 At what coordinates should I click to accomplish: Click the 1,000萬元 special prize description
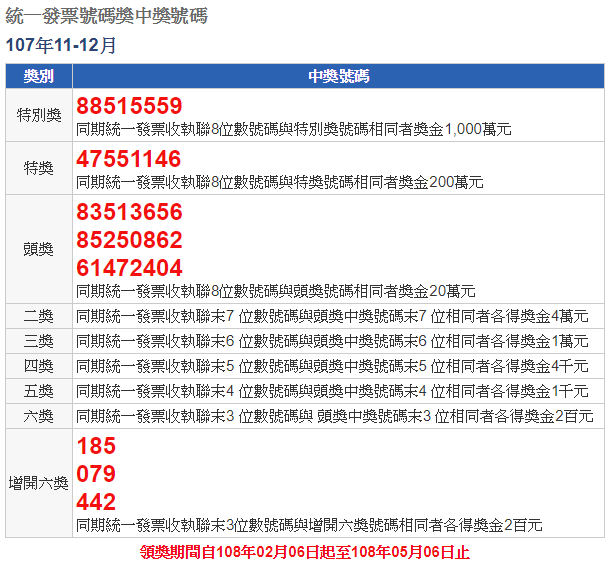[x=294, y=129]
